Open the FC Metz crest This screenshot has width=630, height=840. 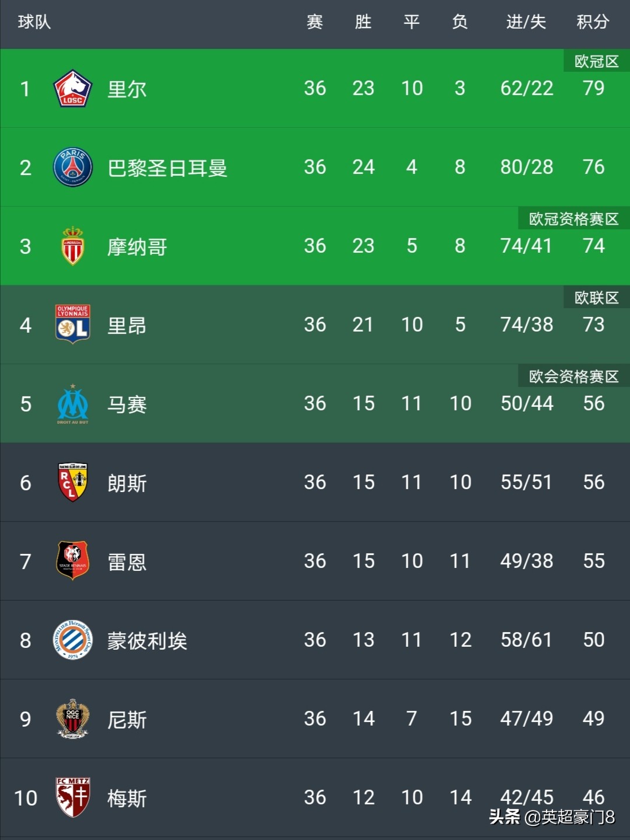pyautogui.click(x=72, y=797)
